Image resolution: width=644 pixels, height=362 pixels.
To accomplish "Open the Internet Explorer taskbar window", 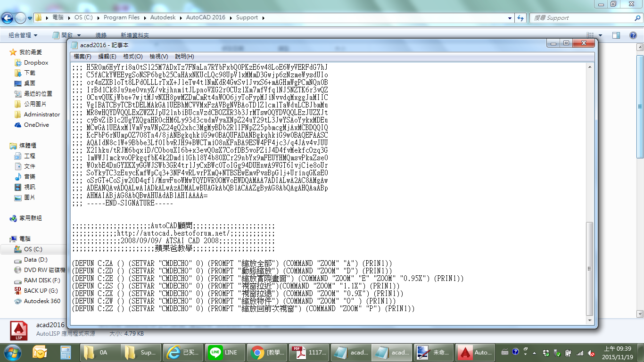I will point(183,352).
